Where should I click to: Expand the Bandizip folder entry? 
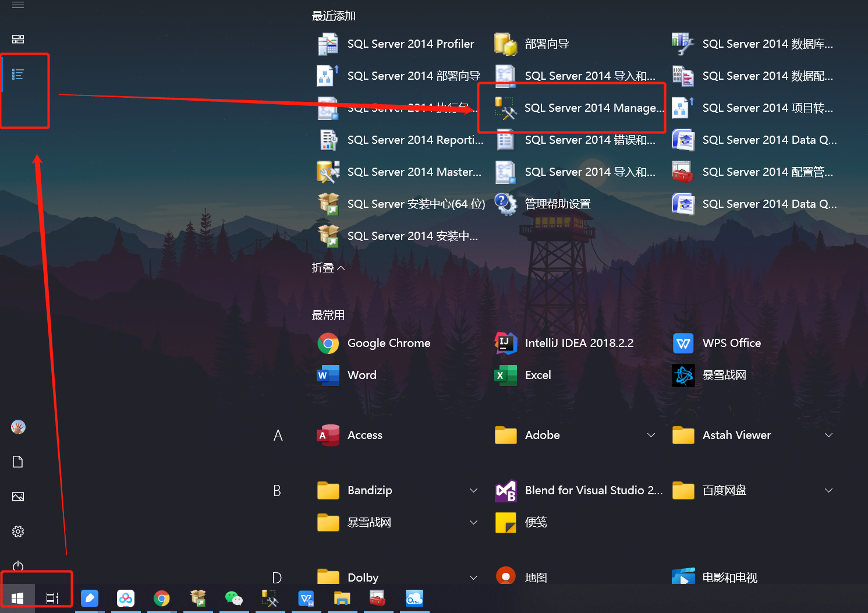pos(473,490)
